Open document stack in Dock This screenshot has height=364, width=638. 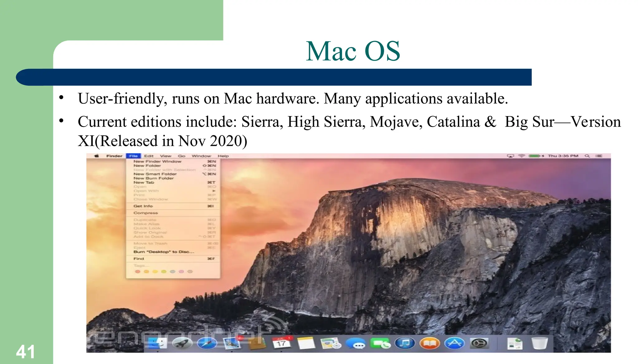515,343
